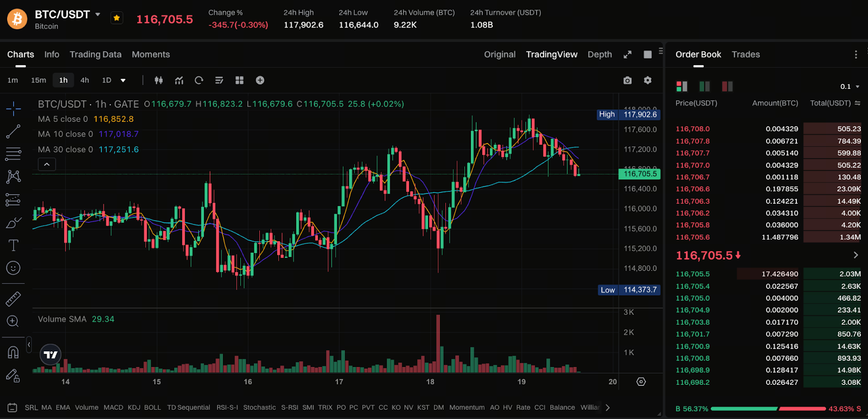The image size is (868, 419).
Task: Collapse the indicator legend
Action: (x=47, y=164)
